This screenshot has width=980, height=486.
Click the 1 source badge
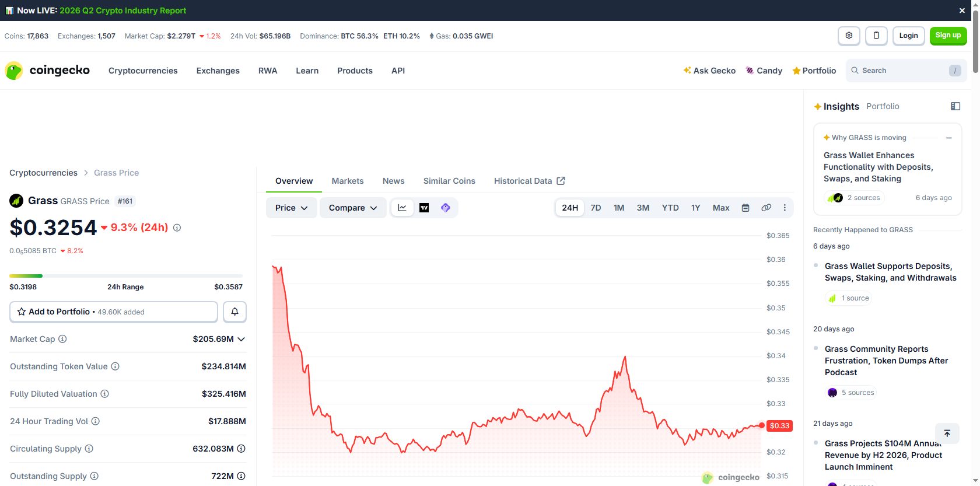tap(849, 298)
